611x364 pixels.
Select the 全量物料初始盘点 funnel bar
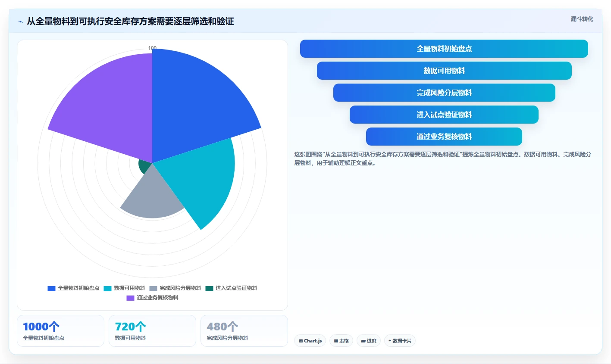(444, 49)
